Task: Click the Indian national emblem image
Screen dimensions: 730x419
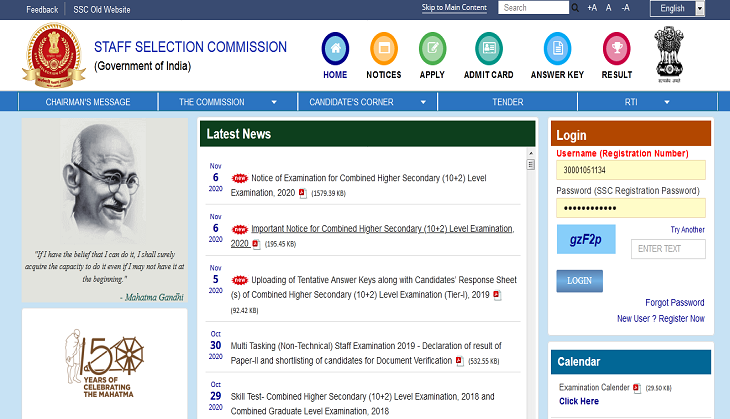Action: click(x=669, y=54)
